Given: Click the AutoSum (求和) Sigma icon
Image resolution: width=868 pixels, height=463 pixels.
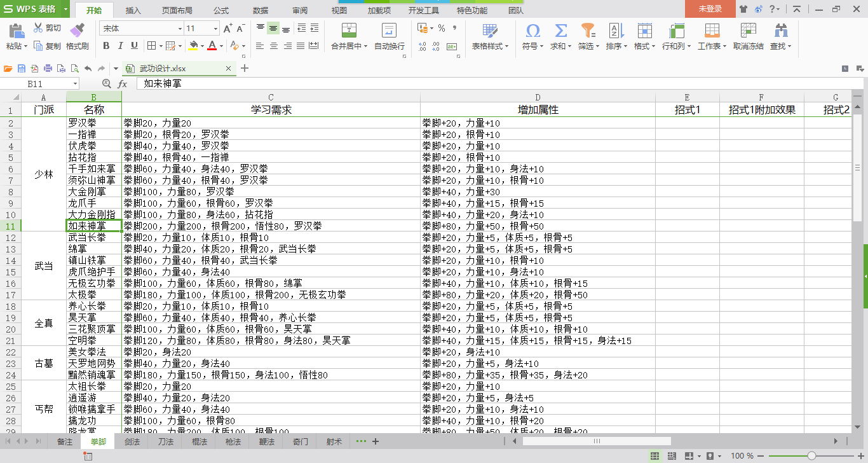Looking at the screenshot, I should (x=560, y=31).
